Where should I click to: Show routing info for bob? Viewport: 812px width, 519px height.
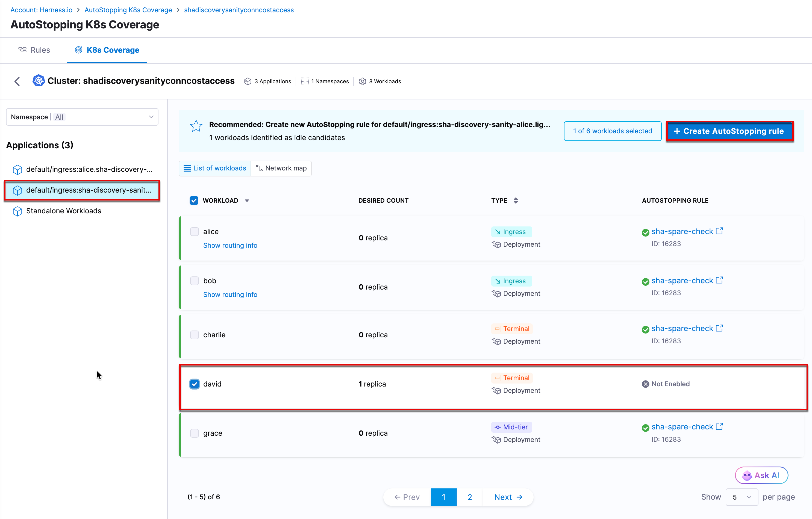230,295
